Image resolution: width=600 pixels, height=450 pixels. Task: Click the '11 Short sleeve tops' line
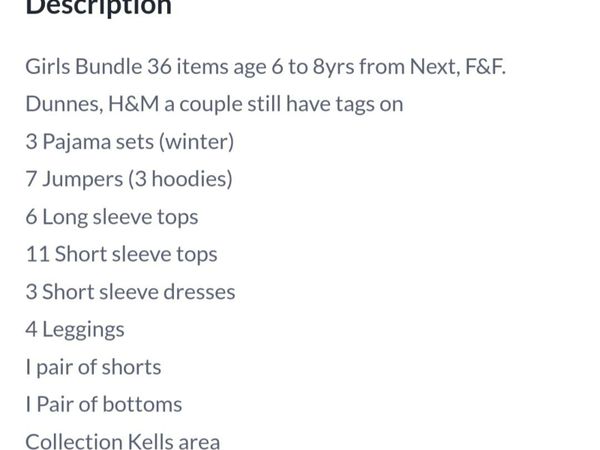[121, 254]
